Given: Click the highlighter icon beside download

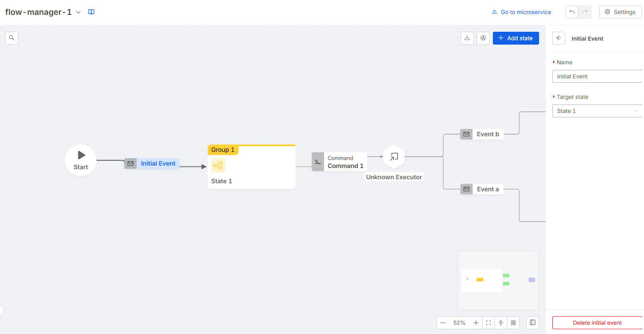Looking at the screenshot, I should click(483, 38).
